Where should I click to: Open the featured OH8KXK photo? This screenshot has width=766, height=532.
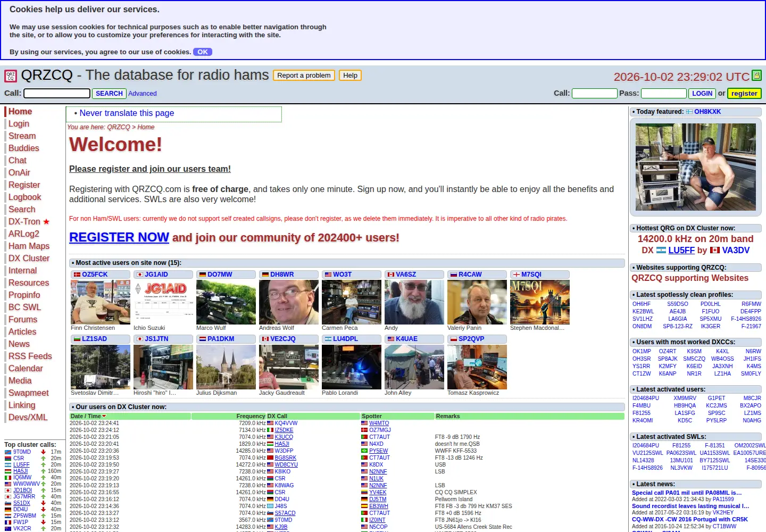coord(696,167)
